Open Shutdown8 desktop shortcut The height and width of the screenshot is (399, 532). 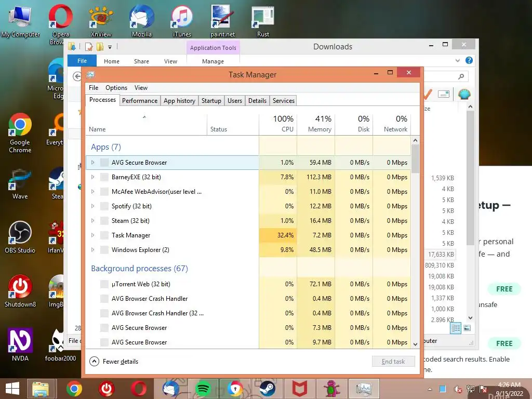pyautogui.click(x=20, y=291)
